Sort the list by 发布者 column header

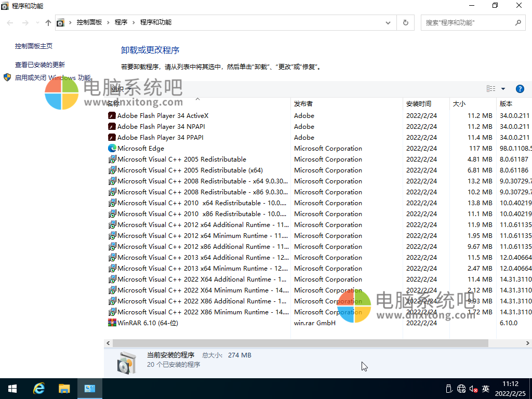[303, 103]
